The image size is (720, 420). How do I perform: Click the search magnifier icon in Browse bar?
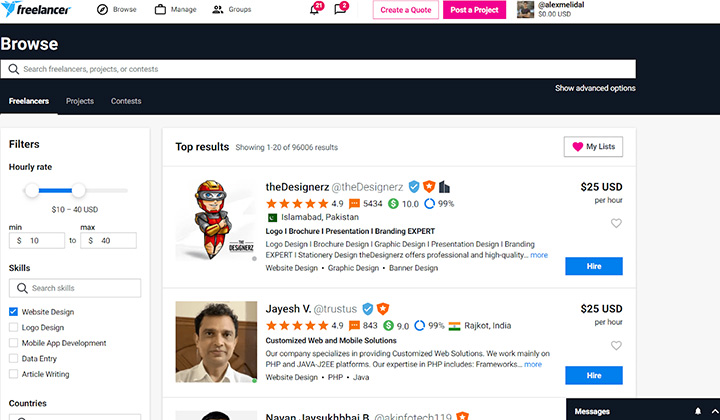[13, 69]
